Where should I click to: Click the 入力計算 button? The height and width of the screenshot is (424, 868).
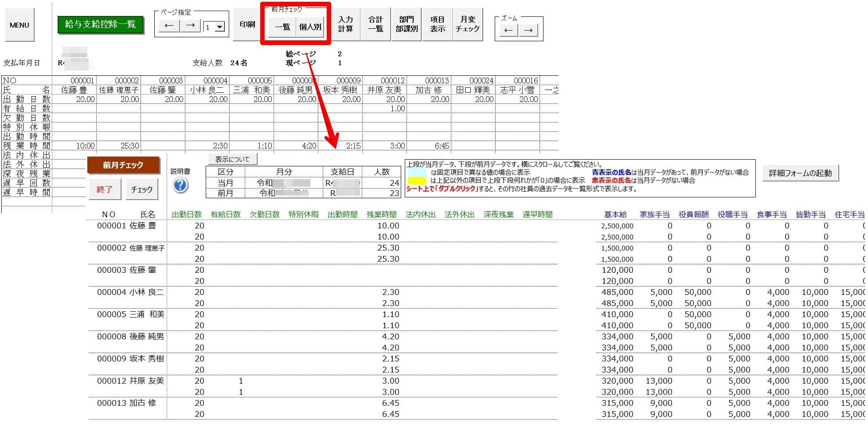pos(345,24)
